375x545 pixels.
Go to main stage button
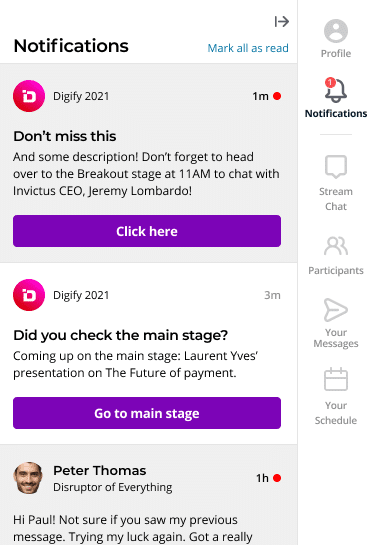tap(147, 413)
